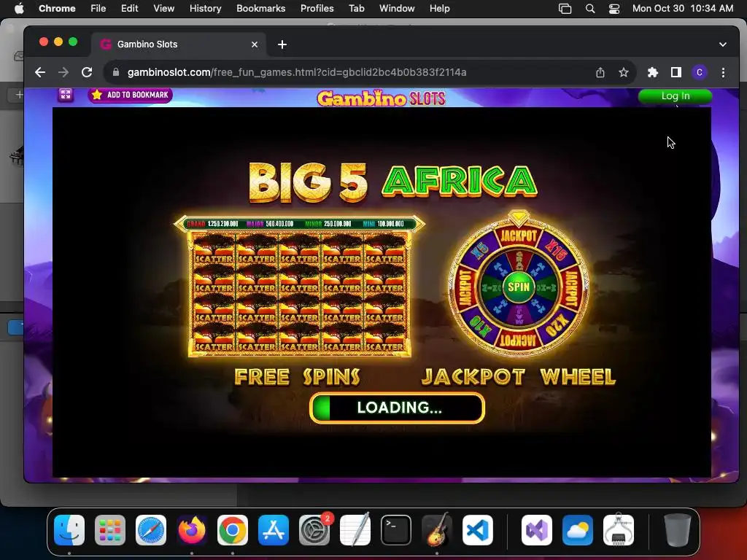Open the weather cloud app in the dock
The image size is (747, 560).
(x=578, y=530)
